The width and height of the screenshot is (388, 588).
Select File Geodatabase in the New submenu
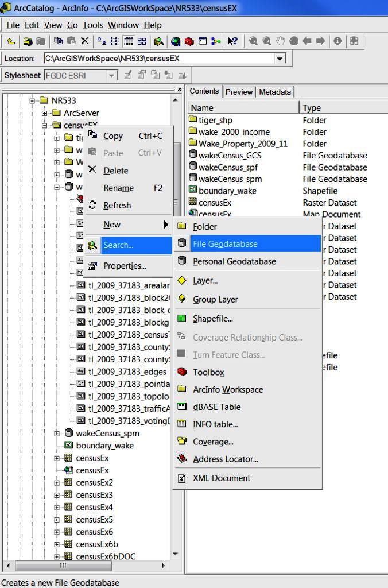tap(248, 243)
